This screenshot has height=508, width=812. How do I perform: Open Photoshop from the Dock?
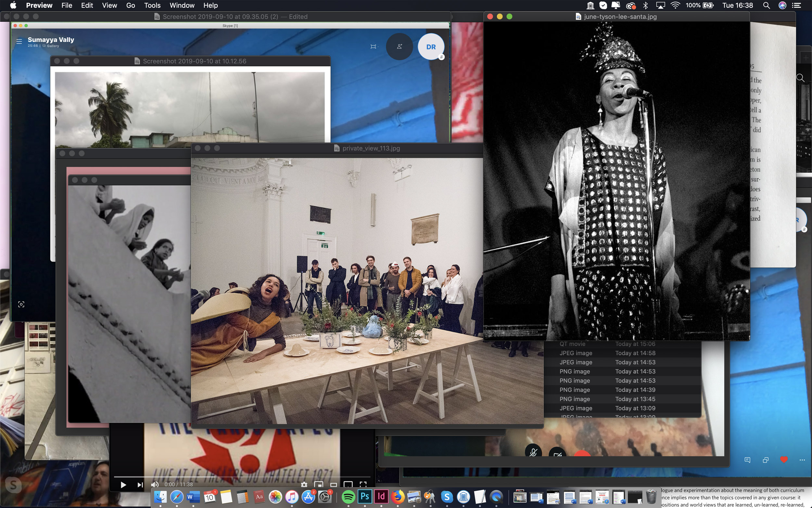[364, 497]
